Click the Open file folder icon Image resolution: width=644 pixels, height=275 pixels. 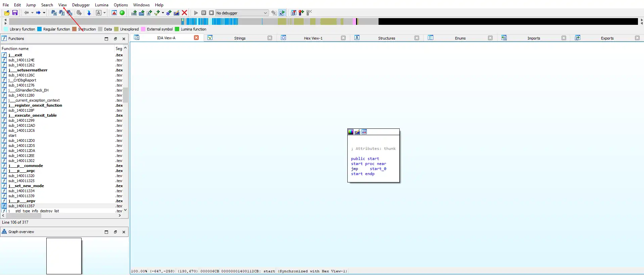7,13
